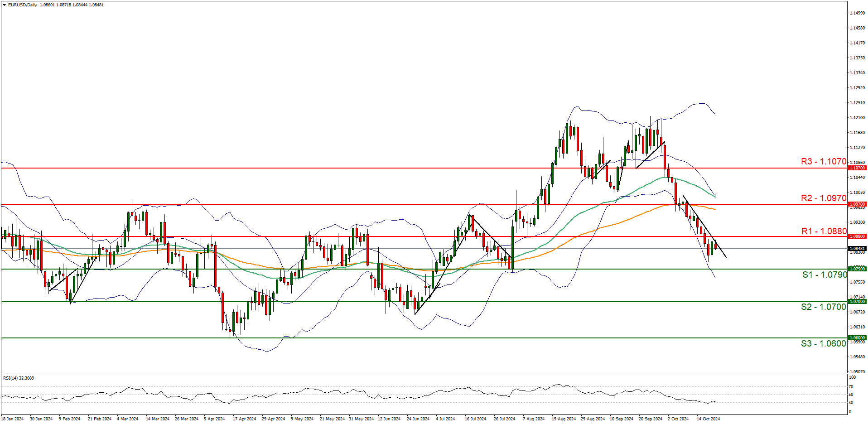Click the 14 Oct 2024 date label
Viewport: 868px width, 424px height.
(708, 419)
